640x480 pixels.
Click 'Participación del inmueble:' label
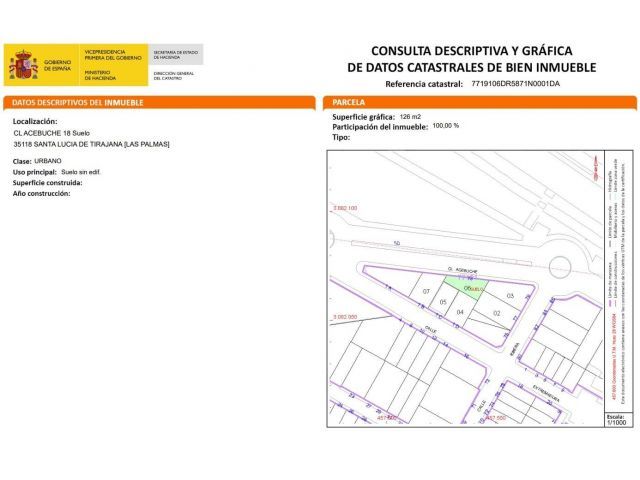tap(380, 127)
